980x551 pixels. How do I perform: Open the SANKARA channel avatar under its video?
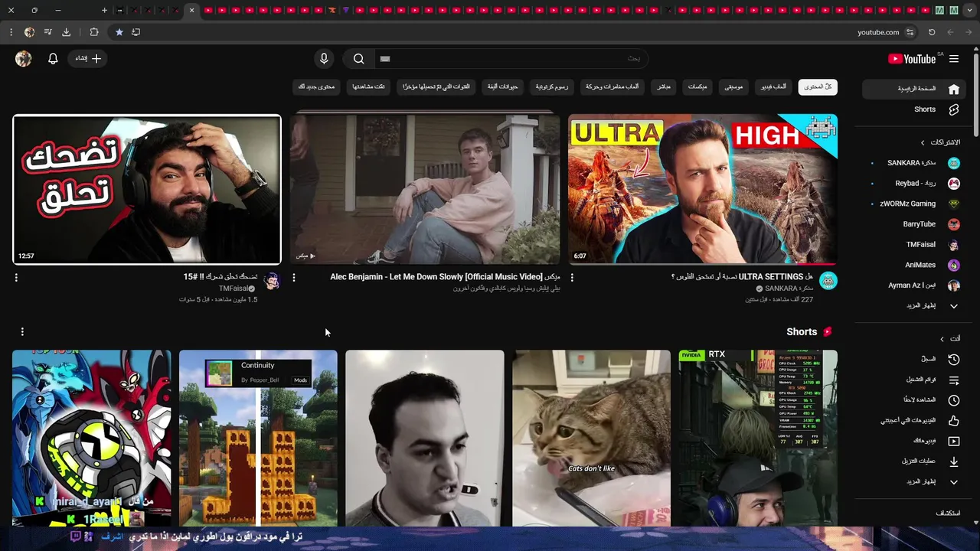pyautogui.click(x=828, y=281)
